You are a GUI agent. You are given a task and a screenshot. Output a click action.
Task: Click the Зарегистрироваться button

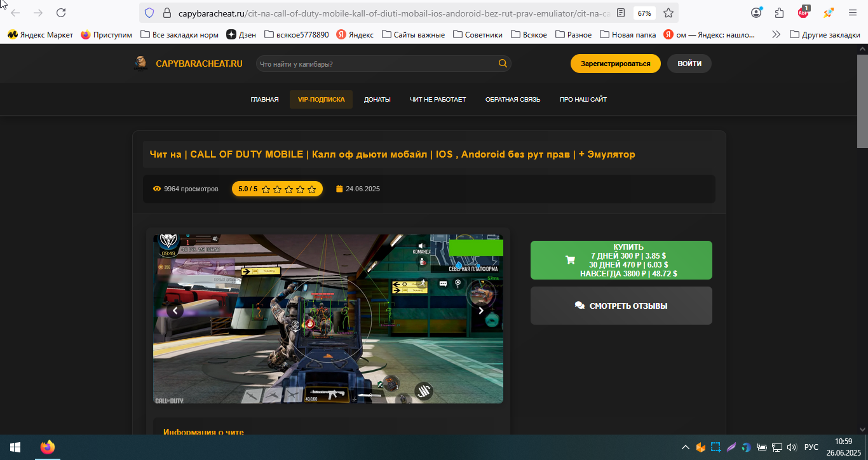click(x=615, y=64)
